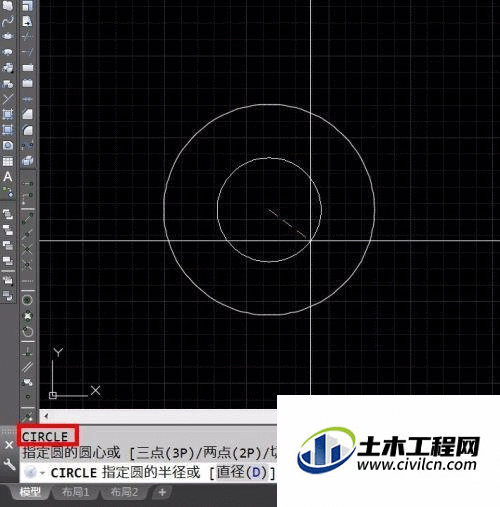Select the Table tool
500x507 pixels.
coord(8,161)
